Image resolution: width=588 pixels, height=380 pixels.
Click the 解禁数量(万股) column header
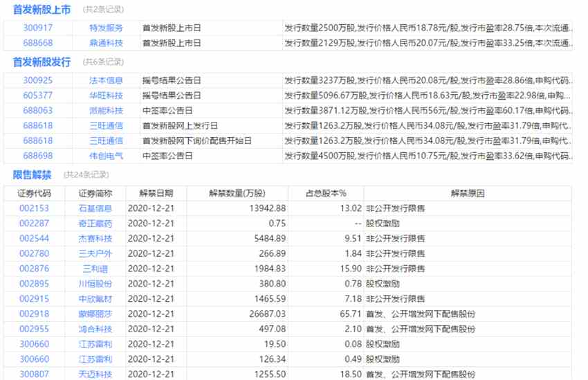coord(237,193)
